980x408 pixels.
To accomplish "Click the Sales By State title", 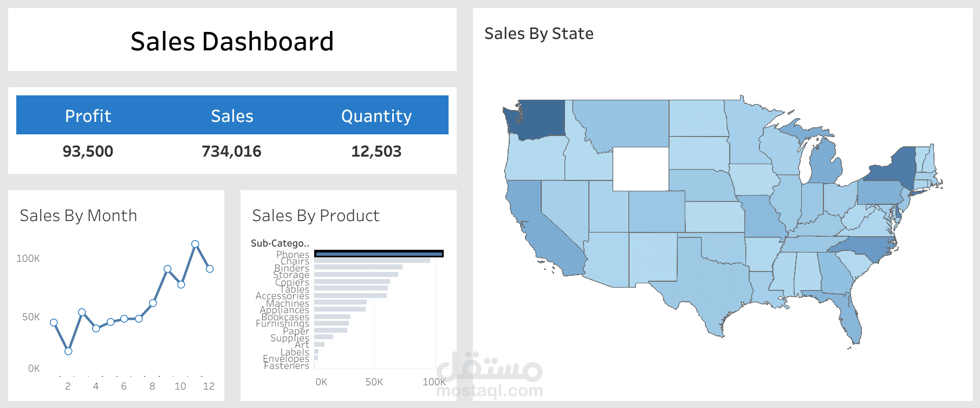I will 538,34.
